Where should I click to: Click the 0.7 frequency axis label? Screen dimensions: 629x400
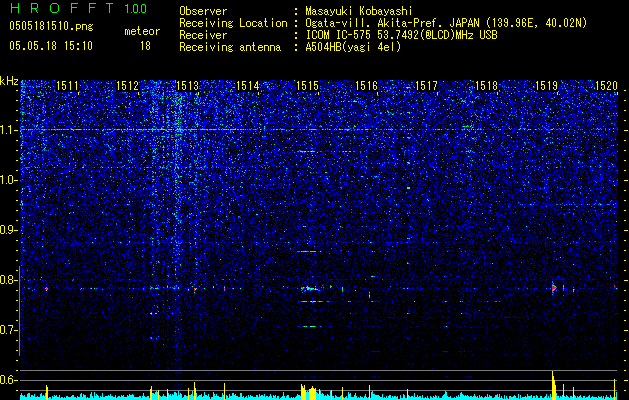[x=8, y=330]
